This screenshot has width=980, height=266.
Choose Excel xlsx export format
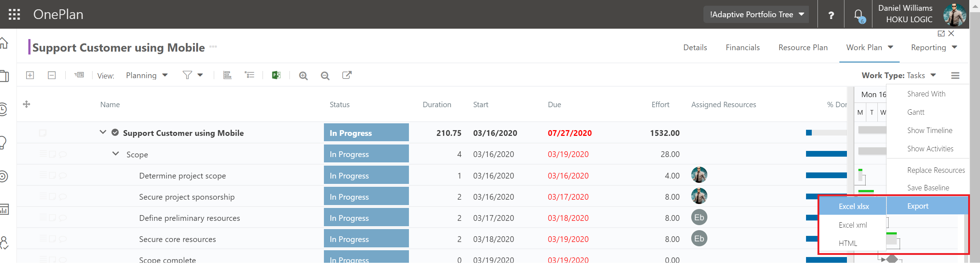coord(853,206)
